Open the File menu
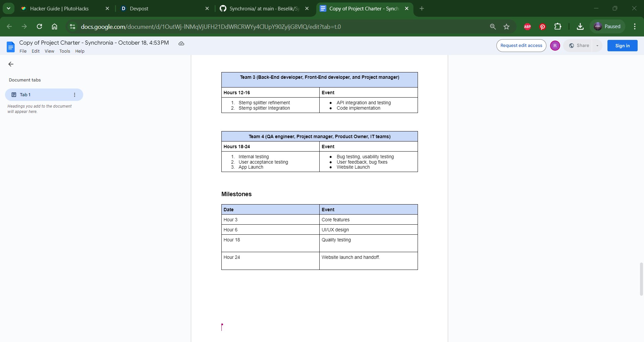 23,51
